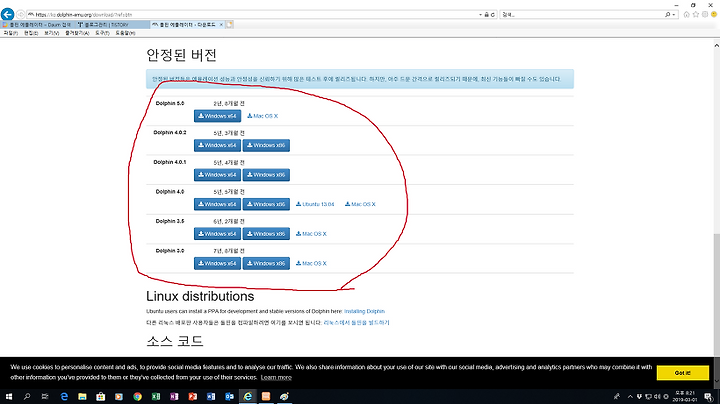Open Microsoft Store from taskbar
This screenshot has height=404, width=720.
coord(101,396)
